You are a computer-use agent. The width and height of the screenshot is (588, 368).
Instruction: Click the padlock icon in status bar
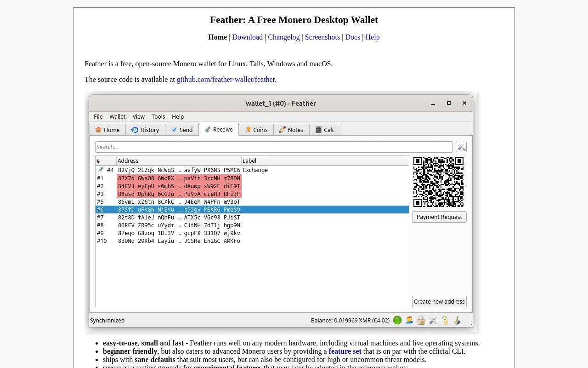(x=421, y=320)
